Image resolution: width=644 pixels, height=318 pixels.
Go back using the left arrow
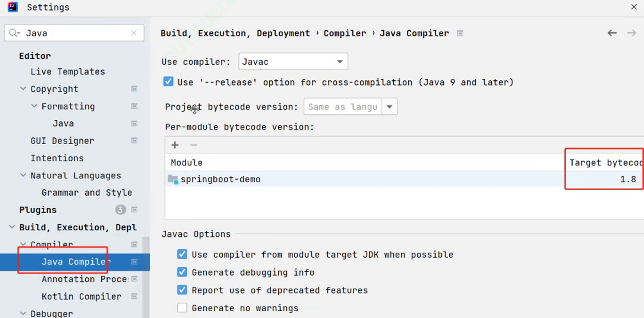point(612,33)
